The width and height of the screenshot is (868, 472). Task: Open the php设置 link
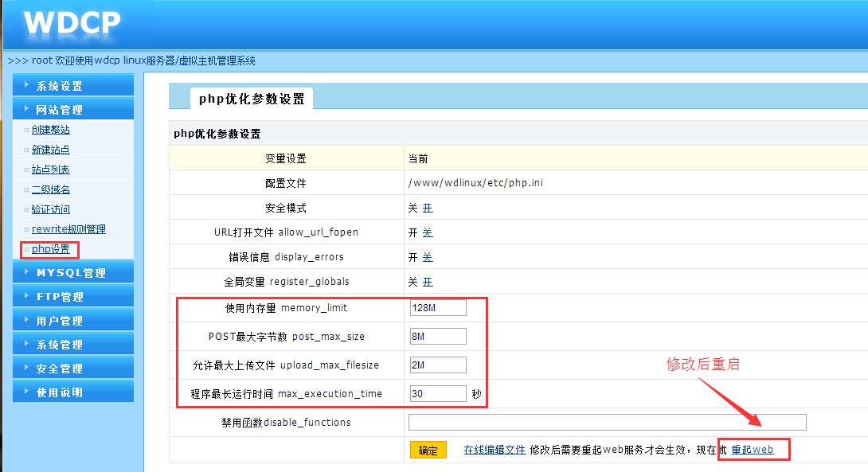point(50,249)
